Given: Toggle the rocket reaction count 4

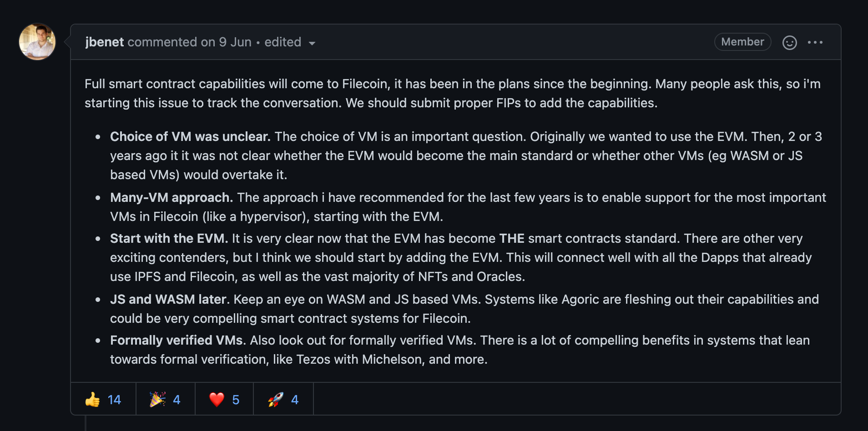Looking at the screenshot, I should (295, 400).
